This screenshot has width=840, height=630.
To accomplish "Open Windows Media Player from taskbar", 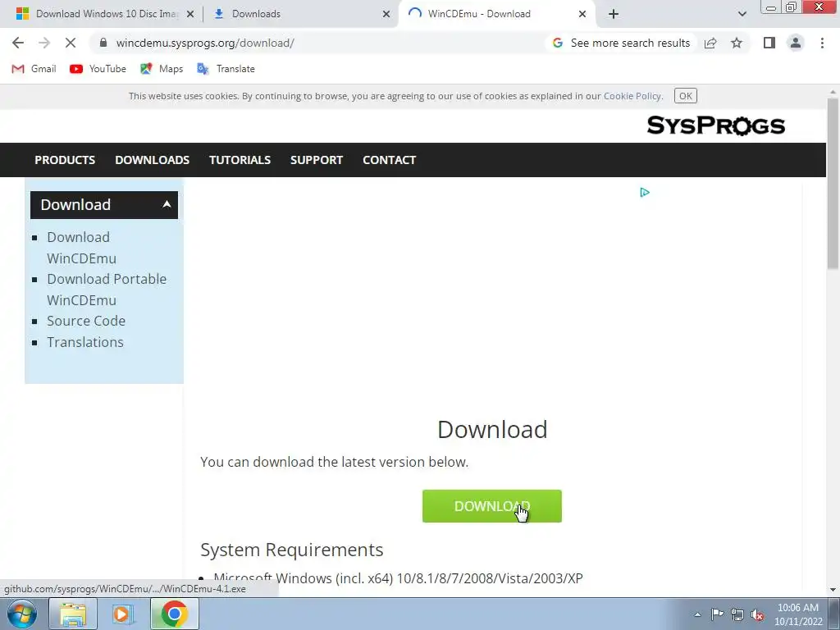I will pos(123,614).
